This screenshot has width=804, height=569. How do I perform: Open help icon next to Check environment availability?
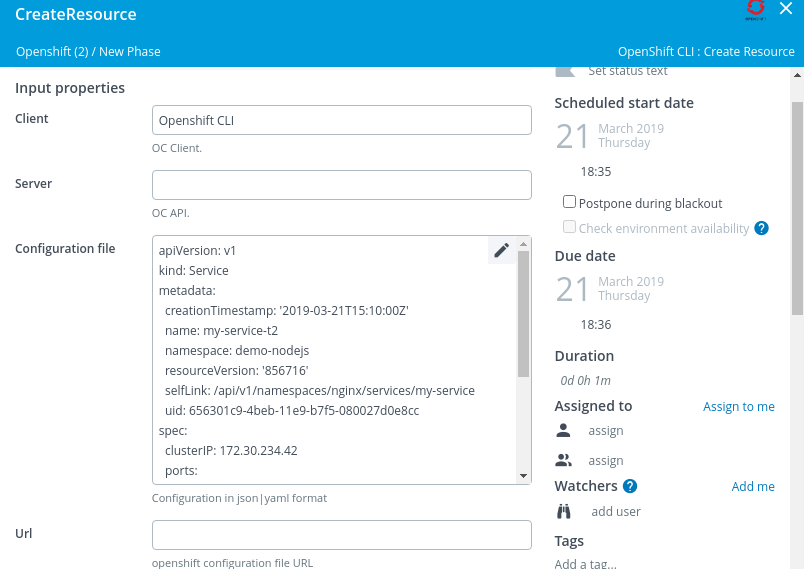click(x=761, y=228)
